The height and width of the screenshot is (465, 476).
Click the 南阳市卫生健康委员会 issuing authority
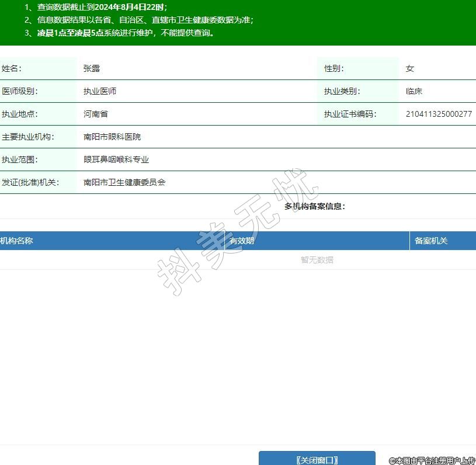click(124, 182)
